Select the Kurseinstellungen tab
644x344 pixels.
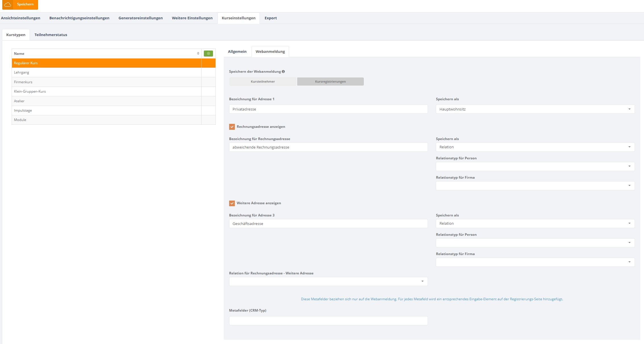(239, 18)
